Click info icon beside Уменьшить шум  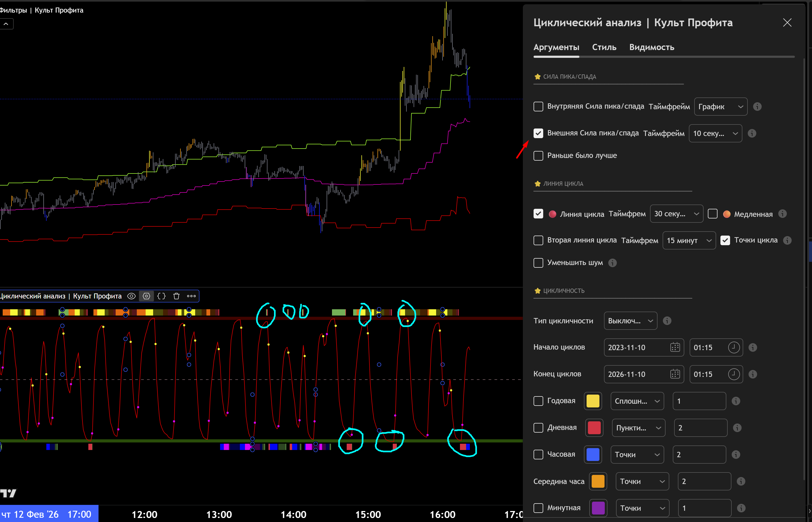point(612,263)
